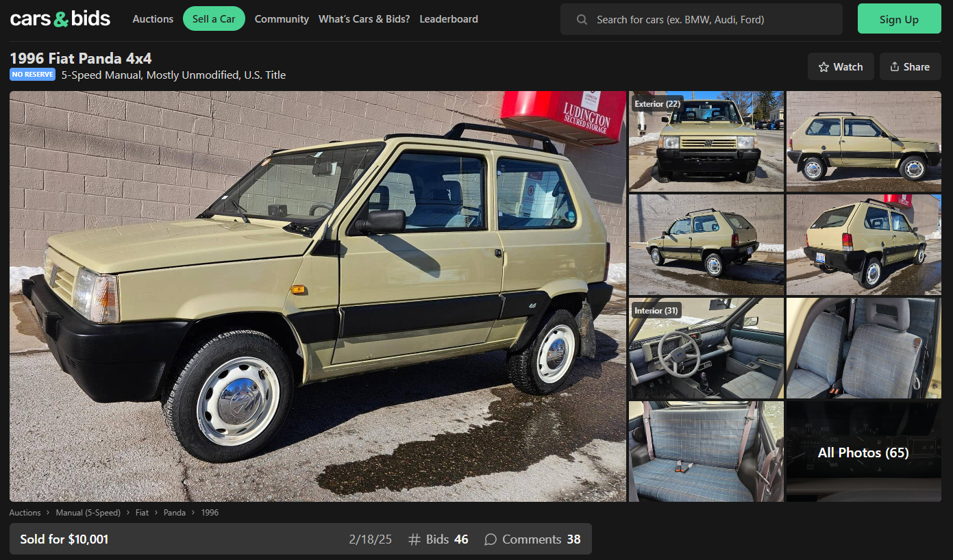Open the rear-right three-quarter view thumbnail

point(864,244)
